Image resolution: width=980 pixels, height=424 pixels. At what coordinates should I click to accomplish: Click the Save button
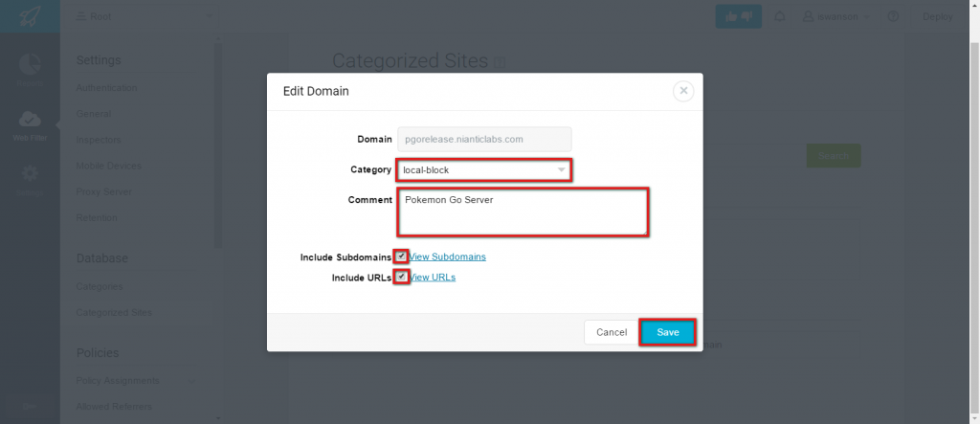pos(667,332)
